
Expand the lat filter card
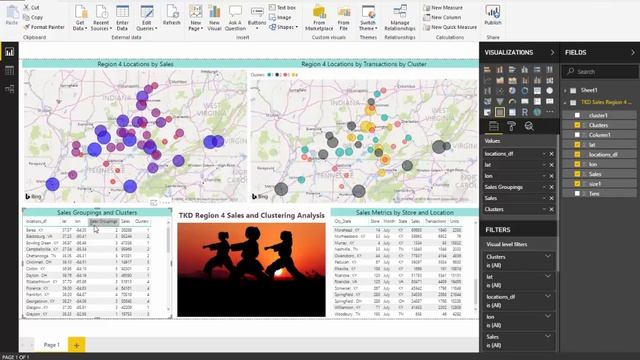click(548, 276)
